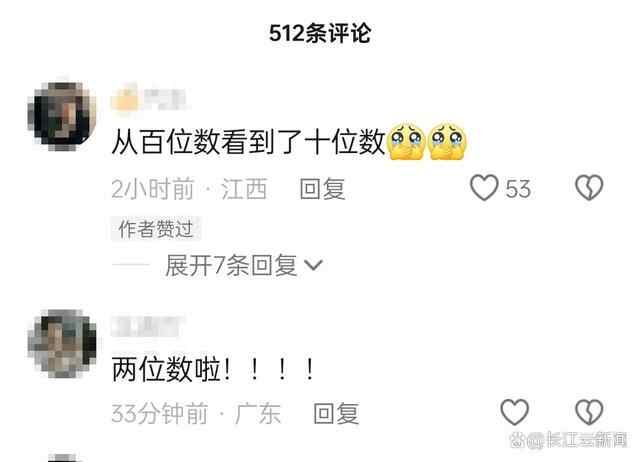Like the comment with 53 likes
Viewport: 640px width, 462px height.
point(484,188)
